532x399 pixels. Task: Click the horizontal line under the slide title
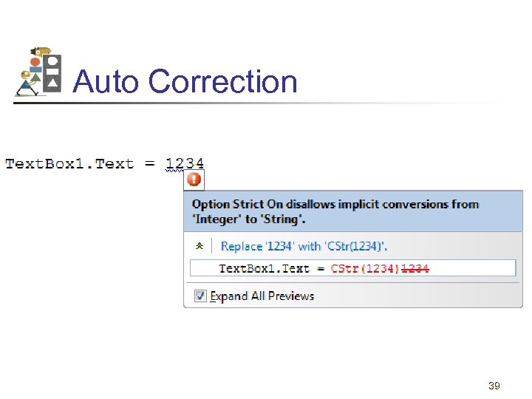[266, 103]
